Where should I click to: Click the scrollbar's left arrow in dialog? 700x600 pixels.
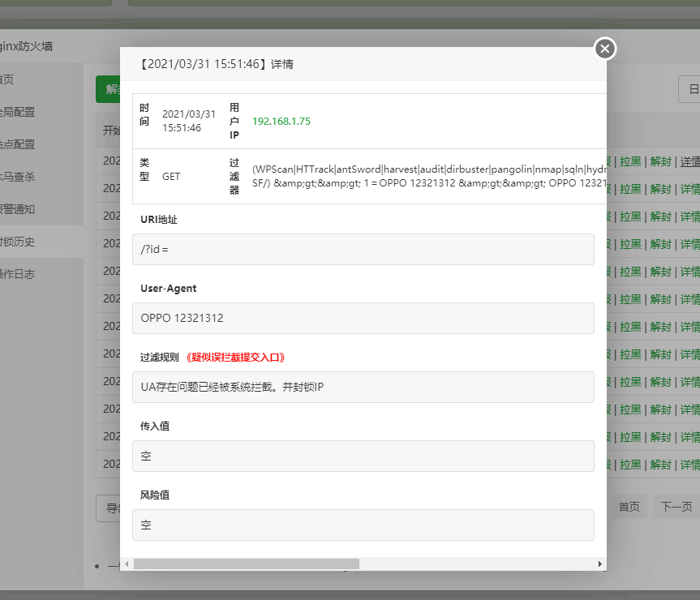[x=127, y=564]
